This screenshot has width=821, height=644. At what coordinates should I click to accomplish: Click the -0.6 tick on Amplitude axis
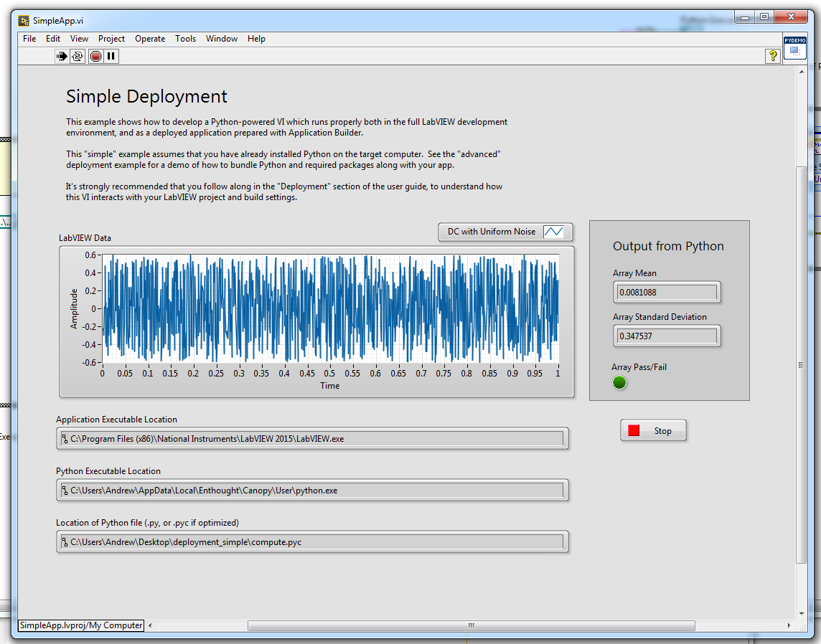89,363
